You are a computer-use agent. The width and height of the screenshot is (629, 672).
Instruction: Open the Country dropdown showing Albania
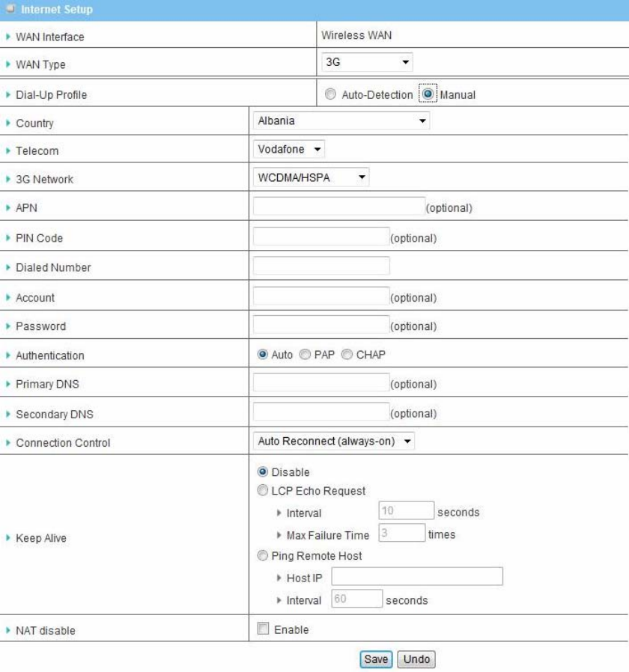pos(341,120)
